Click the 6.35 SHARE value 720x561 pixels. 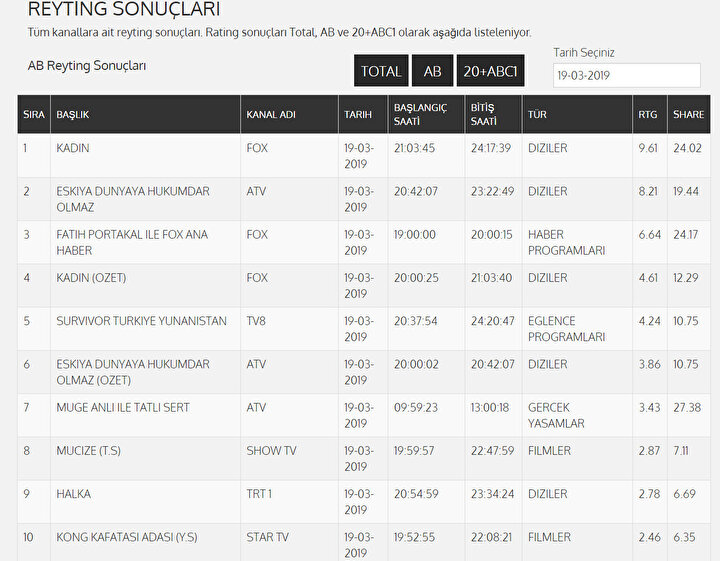(684, 537)
